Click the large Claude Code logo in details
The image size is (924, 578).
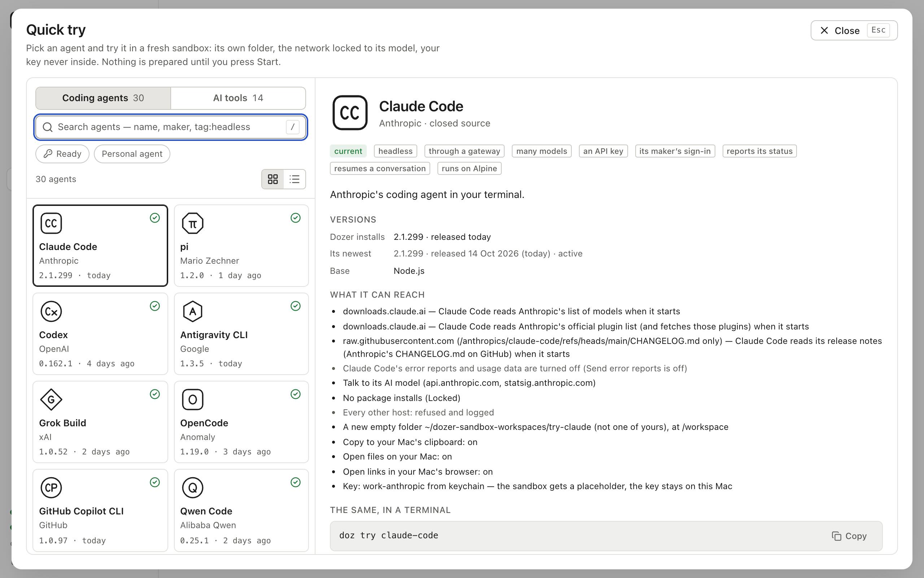350,113
